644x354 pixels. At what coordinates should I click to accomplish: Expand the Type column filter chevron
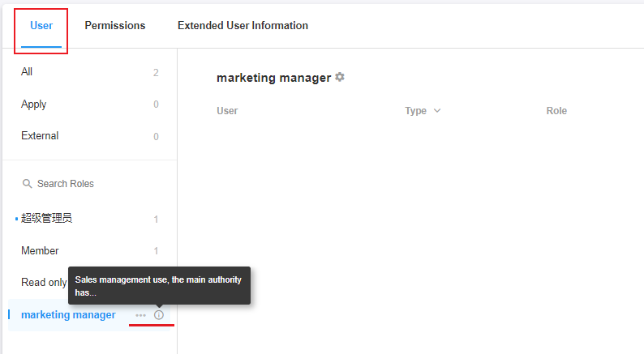(x=437, y=111)
